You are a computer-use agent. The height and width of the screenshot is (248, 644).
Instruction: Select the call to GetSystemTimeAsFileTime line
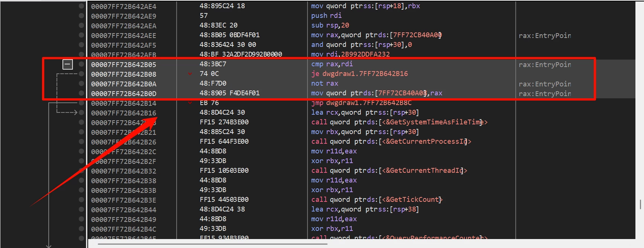click(399, 122)
